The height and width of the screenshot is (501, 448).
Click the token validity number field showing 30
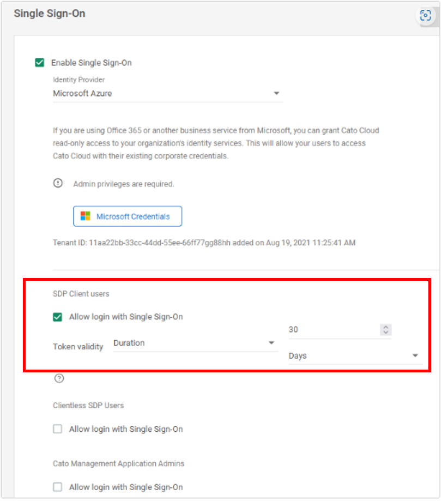point(340,330)
